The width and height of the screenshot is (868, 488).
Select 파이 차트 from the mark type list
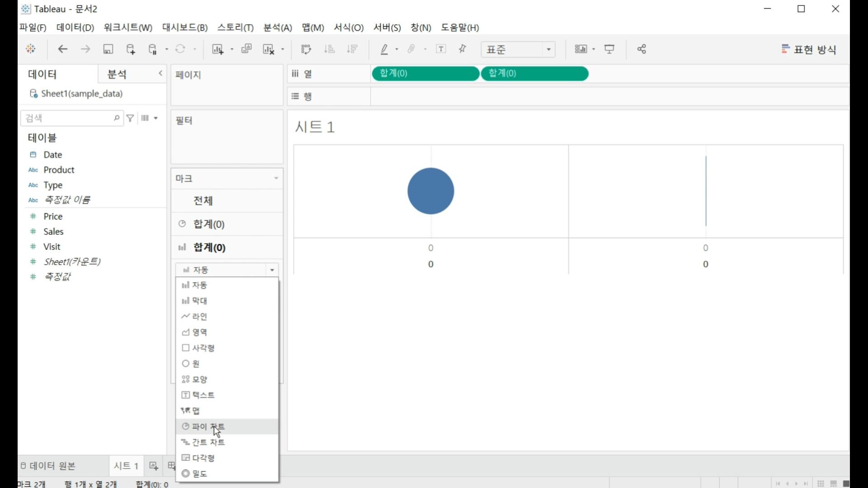pos(208,427)
